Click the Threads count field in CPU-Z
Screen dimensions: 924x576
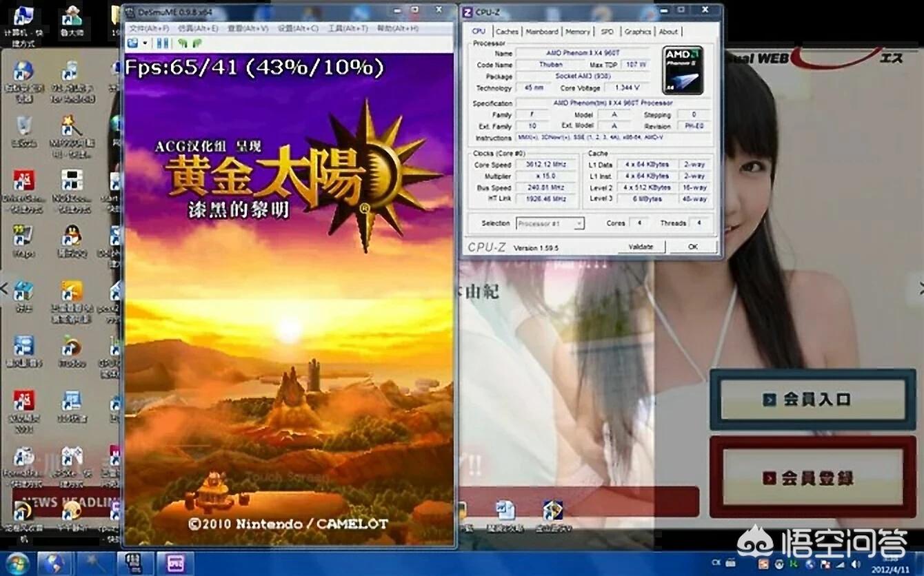[x=700, y=223]
